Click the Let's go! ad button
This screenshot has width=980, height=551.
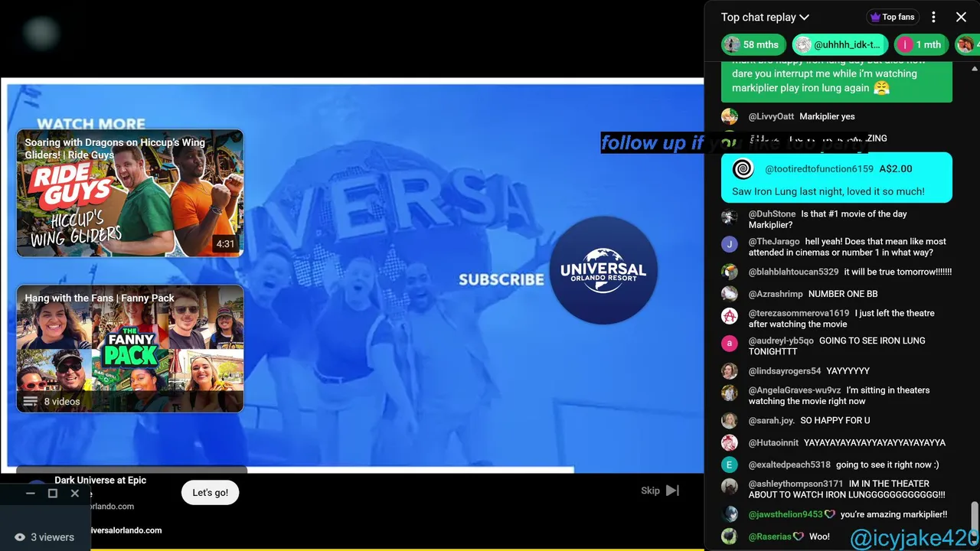[x=210, y=493]
